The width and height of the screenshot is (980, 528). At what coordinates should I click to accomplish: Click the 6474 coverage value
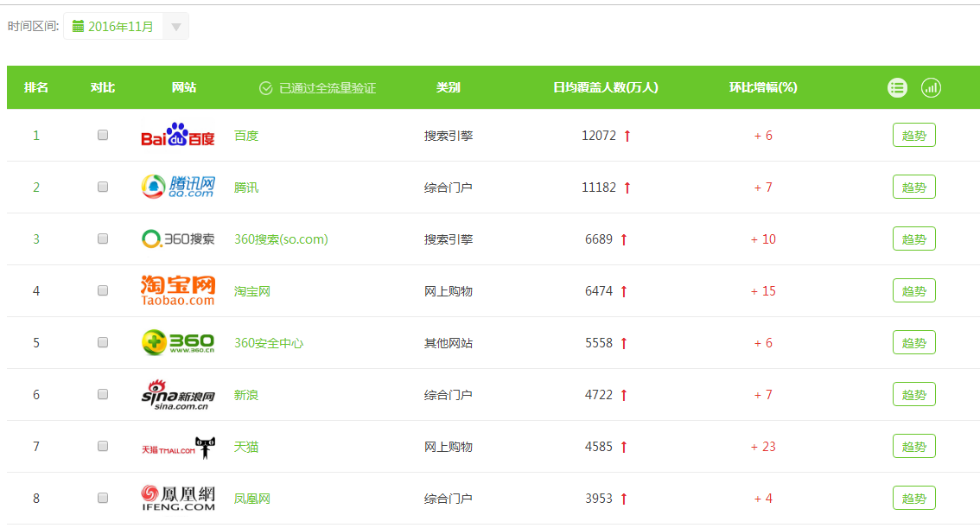(599, 291)
